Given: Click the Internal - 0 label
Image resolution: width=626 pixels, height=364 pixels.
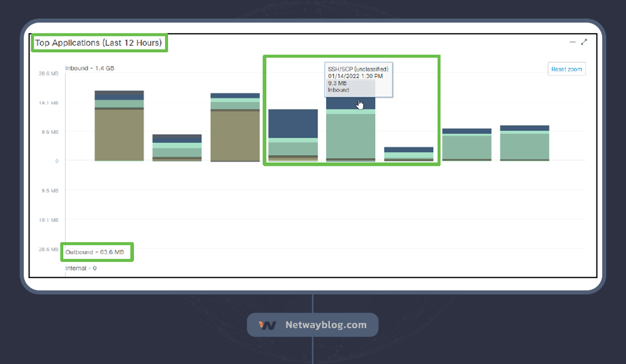Looking at the screenshot, I should (81, 268).
